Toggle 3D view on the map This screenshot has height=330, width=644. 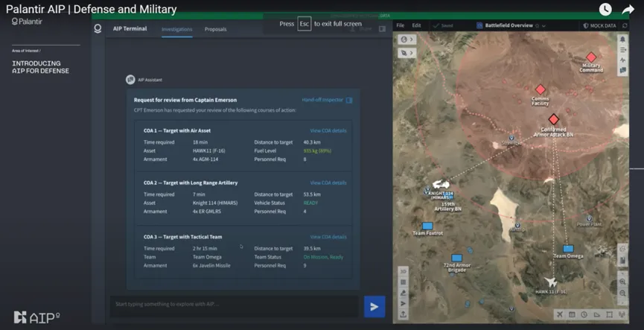pyautogui.click(x=404, y=271)
